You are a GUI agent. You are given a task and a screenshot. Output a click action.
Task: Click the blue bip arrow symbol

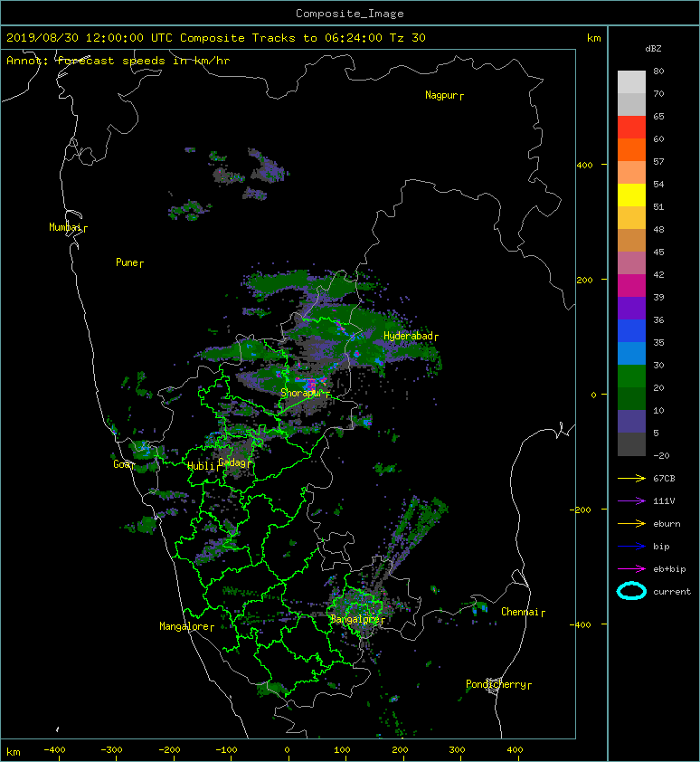click(631, 547)
